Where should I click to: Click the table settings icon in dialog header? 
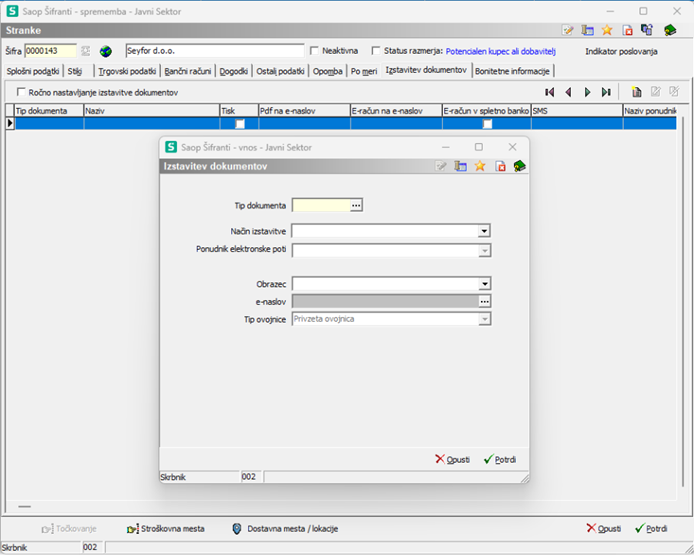tap(460, 166)
